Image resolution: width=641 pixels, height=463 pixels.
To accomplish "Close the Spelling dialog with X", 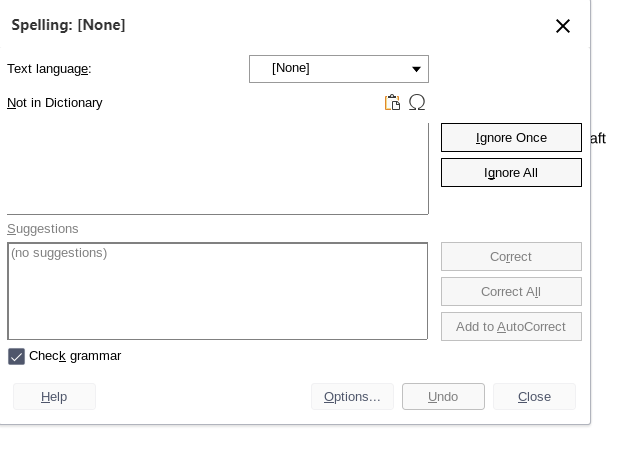I will pos(563,26).
